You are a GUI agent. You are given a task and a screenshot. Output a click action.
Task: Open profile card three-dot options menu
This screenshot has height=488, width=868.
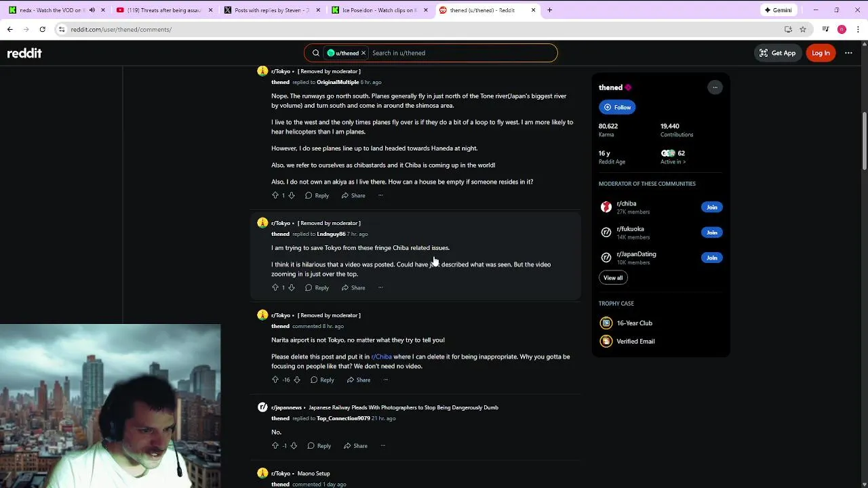(715, 87)
